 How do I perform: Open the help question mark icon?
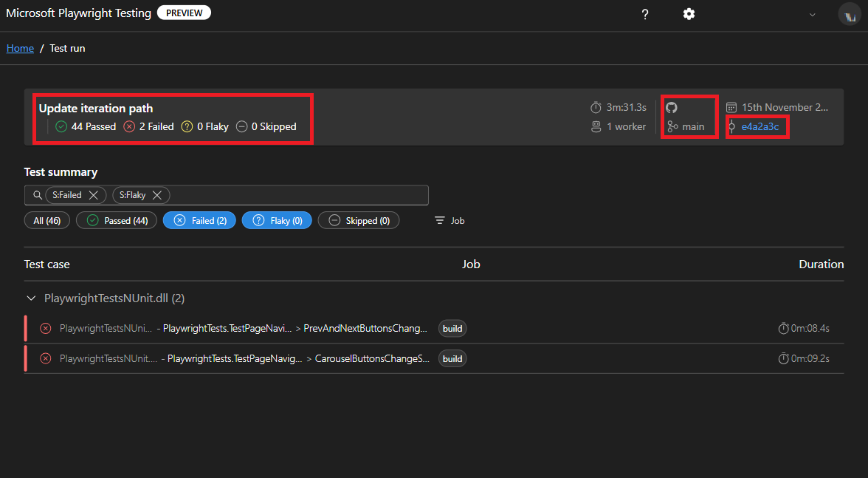[644, 14]
